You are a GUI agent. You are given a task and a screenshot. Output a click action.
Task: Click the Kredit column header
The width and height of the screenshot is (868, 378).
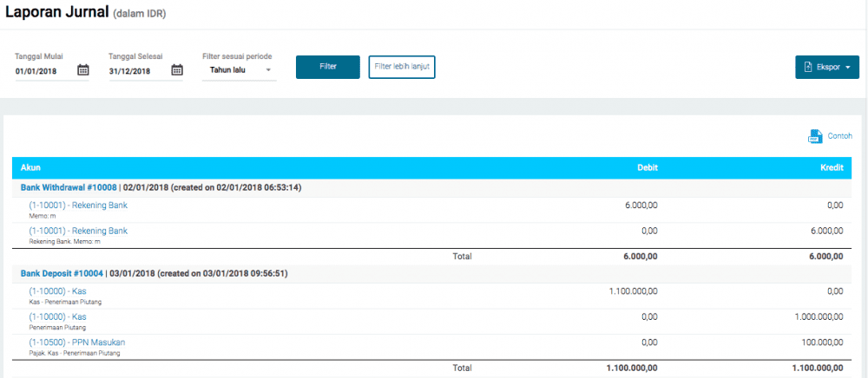pyautogui.click(x=832, y=167)
